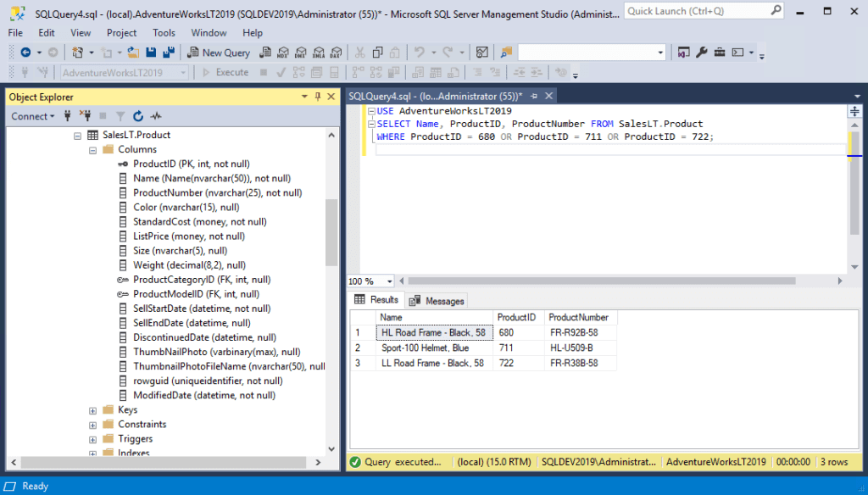Collapse the SELECT statement outline
868x495 pixels.
click(371, 124)
